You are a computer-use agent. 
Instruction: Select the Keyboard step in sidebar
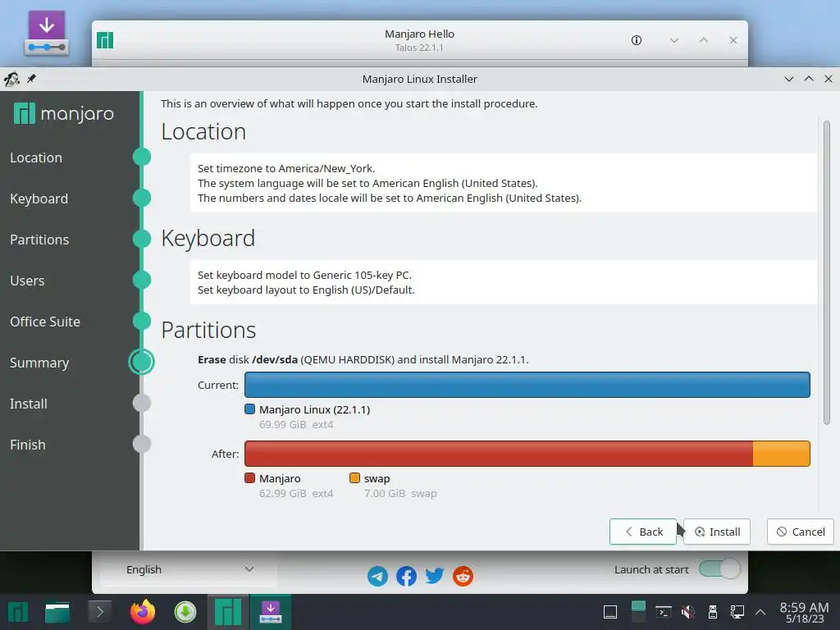coord(39,199)
